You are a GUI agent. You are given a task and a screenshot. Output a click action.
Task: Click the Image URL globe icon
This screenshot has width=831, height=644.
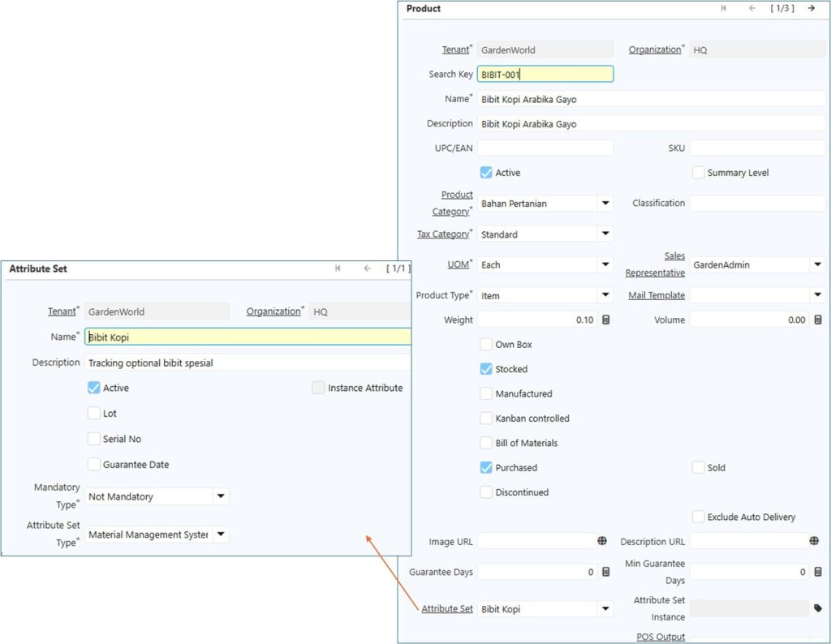[602, 541]
